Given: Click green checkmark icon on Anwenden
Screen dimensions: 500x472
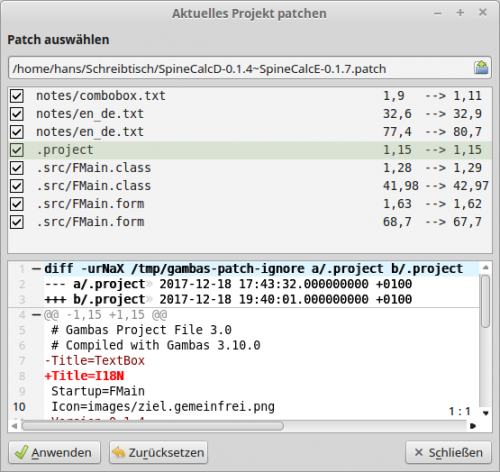Looking at the screenshot, I should [21, 452].
